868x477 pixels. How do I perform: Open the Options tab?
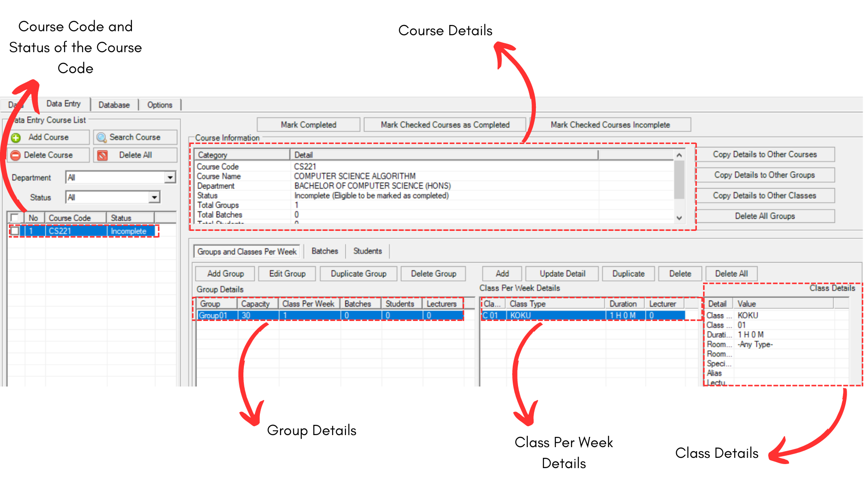160,105
